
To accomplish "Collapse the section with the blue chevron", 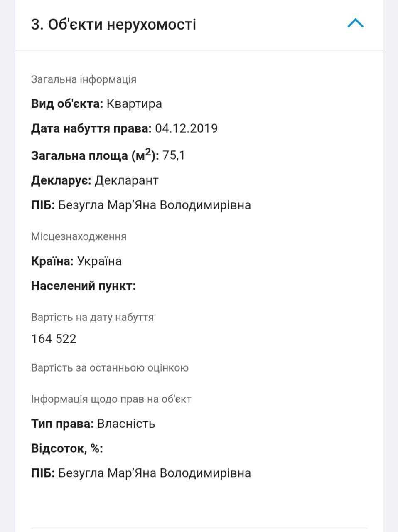I will click(x=355, y=23).
